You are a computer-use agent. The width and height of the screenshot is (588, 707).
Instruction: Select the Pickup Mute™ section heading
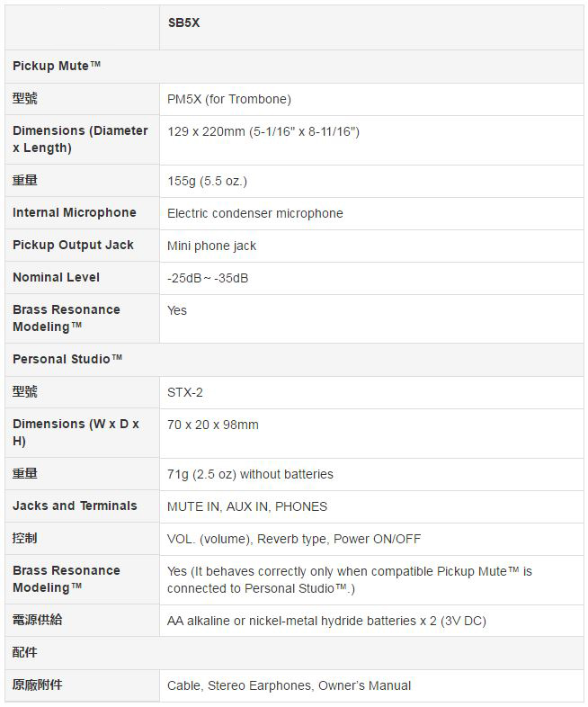(x=57, y=66)
